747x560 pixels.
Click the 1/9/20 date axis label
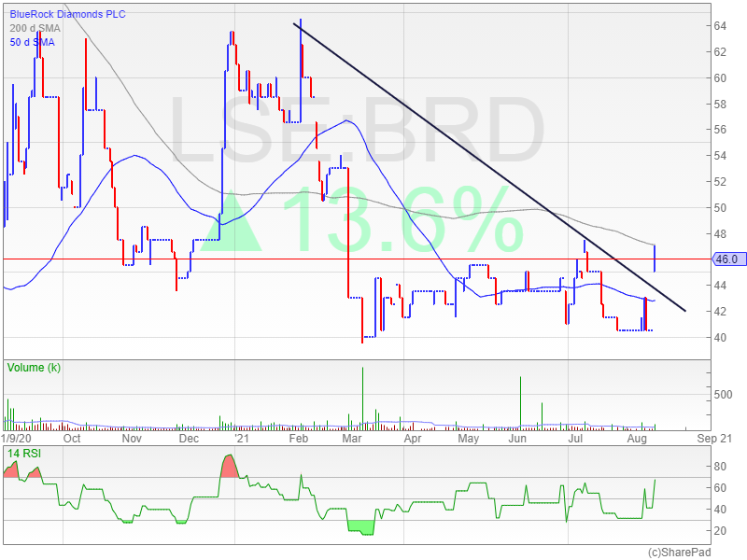(x=16, y=438)
